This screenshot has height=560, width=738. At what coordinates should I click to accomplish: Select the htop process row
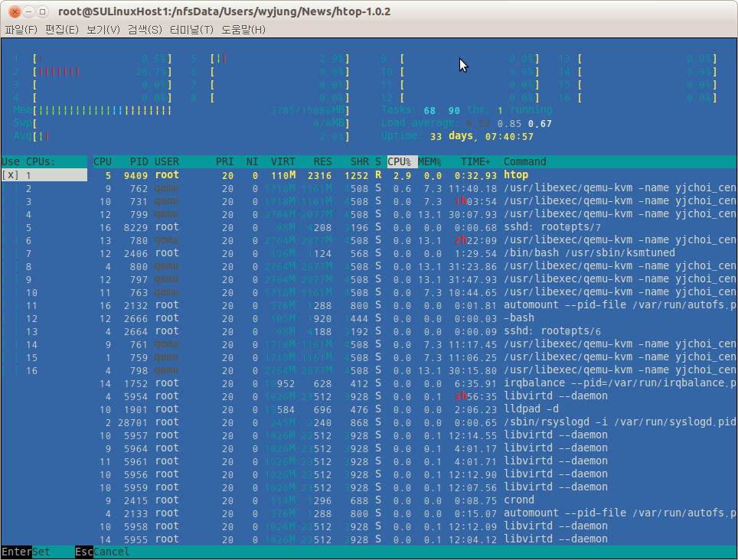point(415,175)
